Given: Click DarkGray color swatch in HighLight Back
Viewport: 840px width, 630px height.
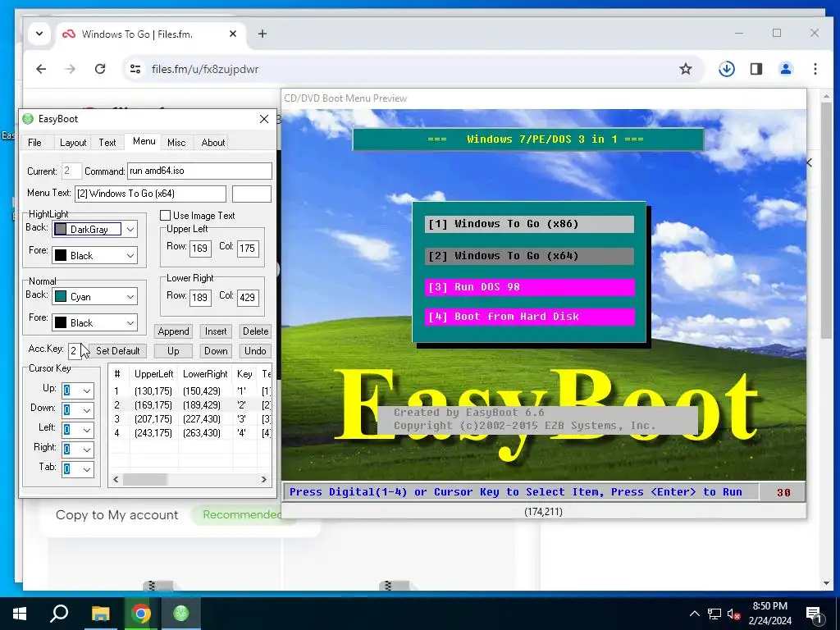Looking at the screenshot, I should (61, 230).
